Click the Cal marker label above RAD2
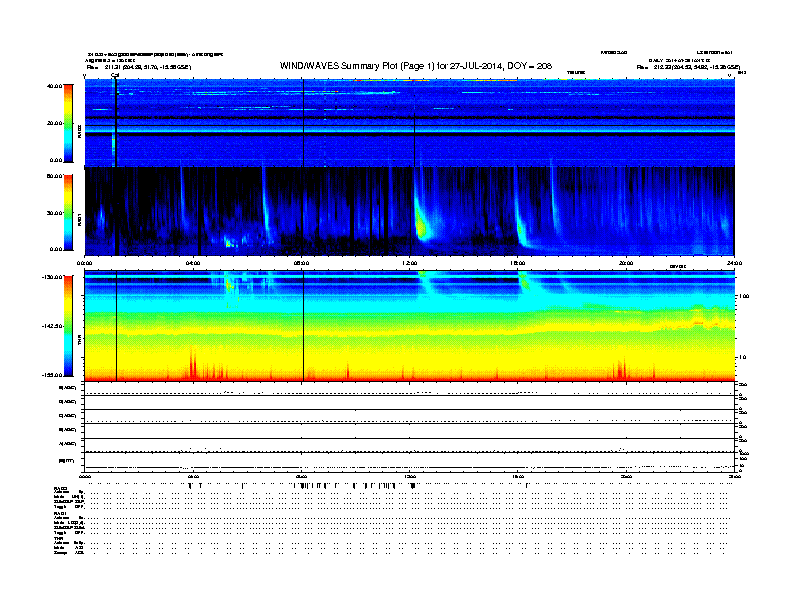The width and height of the screenshot is (792, 612). 115,75
